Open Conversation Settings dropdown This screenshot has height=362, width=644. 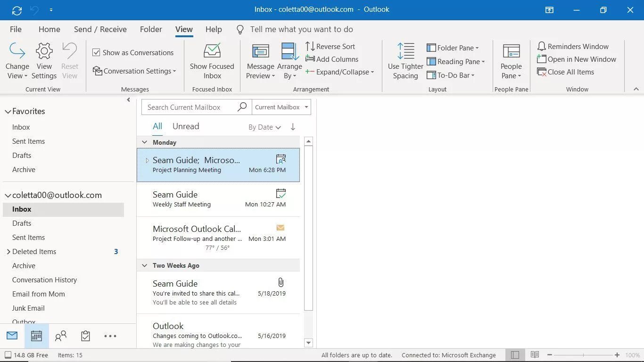pyautogui.click(x=134, y=71)
